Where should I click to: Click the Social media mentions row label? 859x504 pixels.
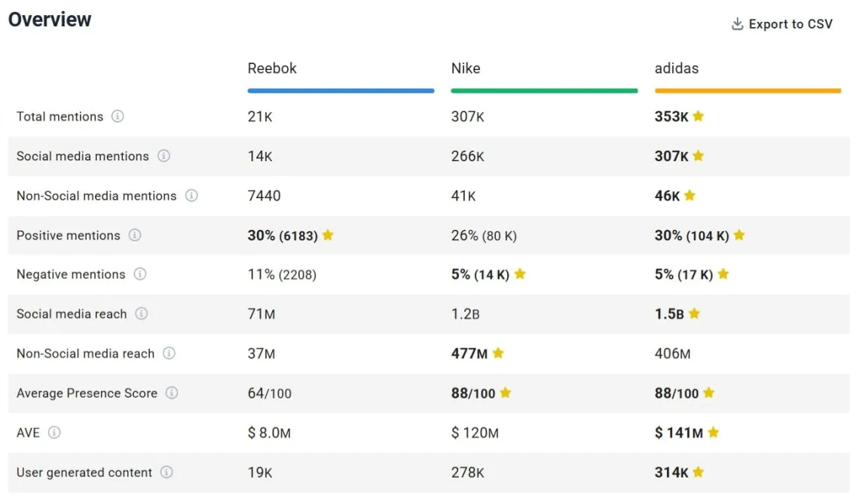point(83,156)
